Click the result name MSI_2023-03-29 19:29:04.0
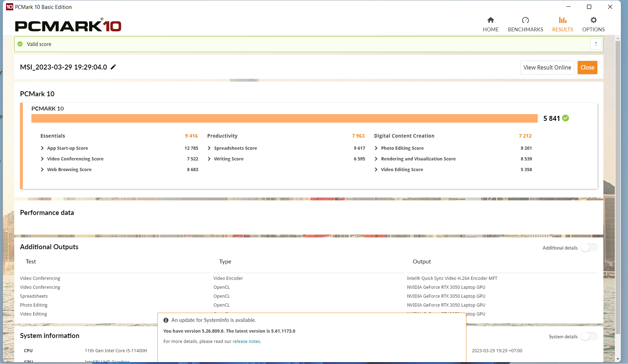Screen dimensions: 628x364 click(64, 67)
